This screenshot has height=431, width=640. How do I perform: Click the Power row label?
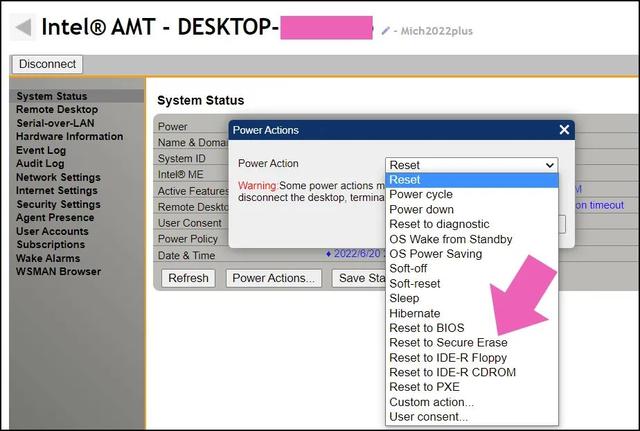coord(173,127)
